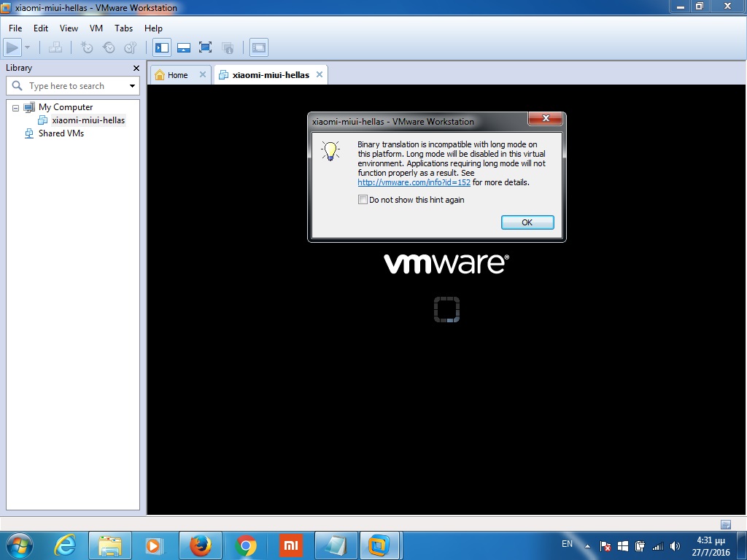Open the vmware.com/info?id=152 link
This screenshot has height=560, width=747.
pyautogui.click(x=414, y=182)
